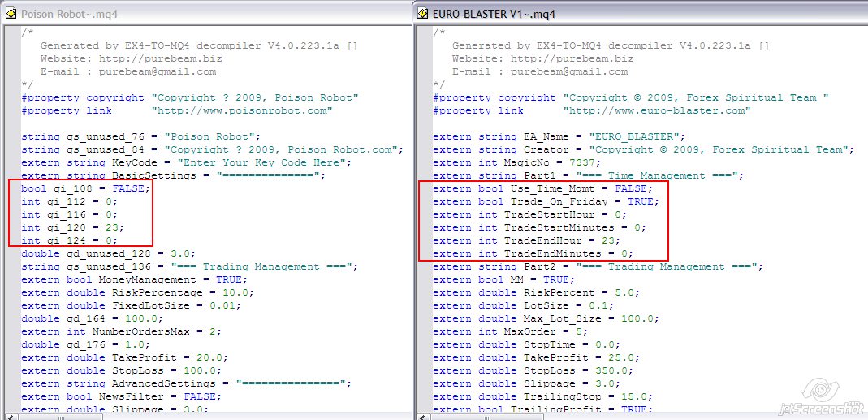Click the bool gi_108 = FALSE line
This screenshot has width=868, height=420.
click(x=86, y=188)
